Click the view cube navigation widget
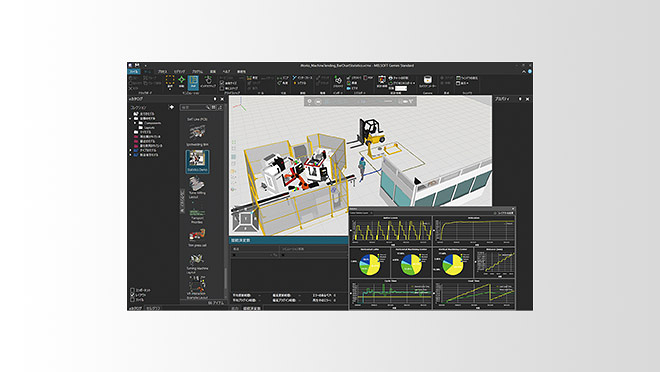The height and width of the screenshot is (372, 660). 245,221
